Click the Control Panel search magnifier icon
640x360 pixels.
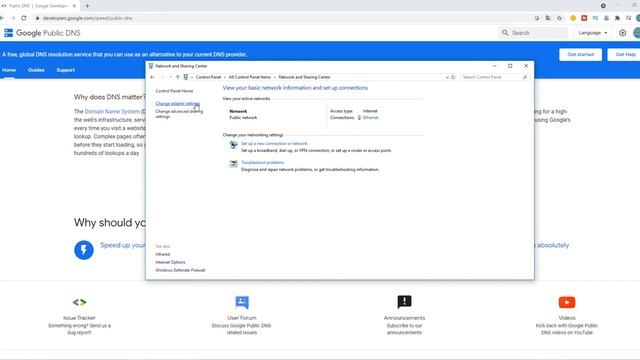coord(525,77)
